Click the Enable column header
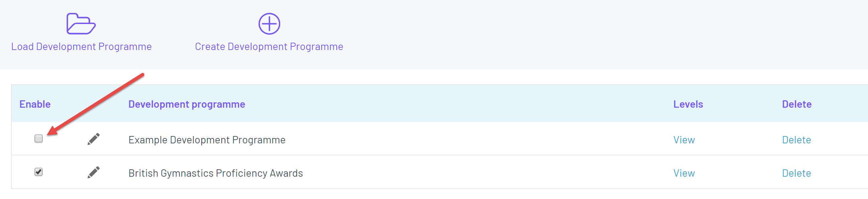The image size is (868, 199). 35,104
